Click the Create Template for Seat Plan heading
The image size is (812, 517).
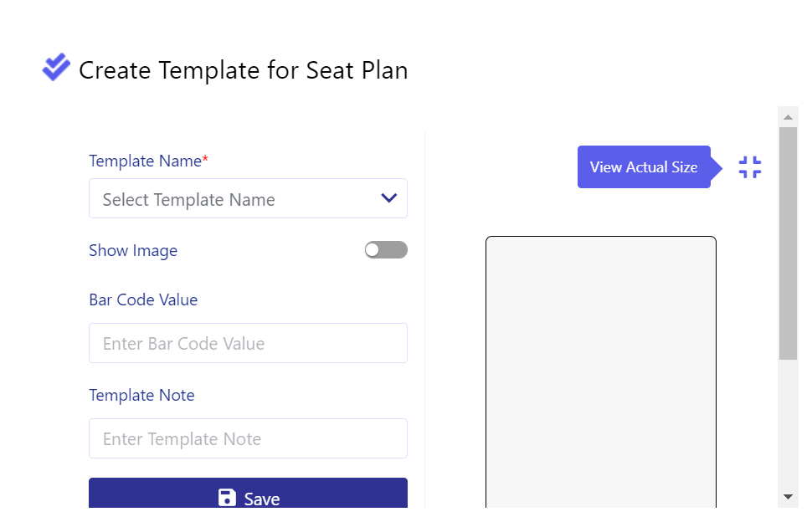(x=244, y=70)
